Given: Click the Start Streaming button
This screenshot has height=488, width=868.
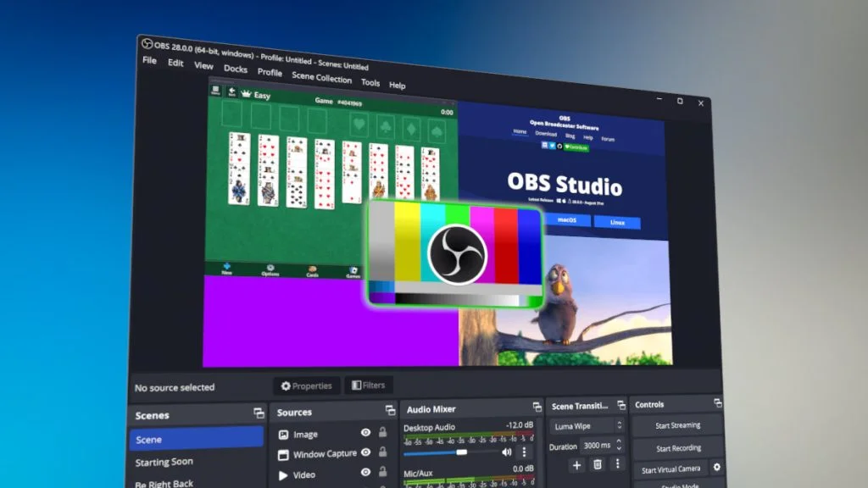Looking at the screenshot, I should click(677, 425).
